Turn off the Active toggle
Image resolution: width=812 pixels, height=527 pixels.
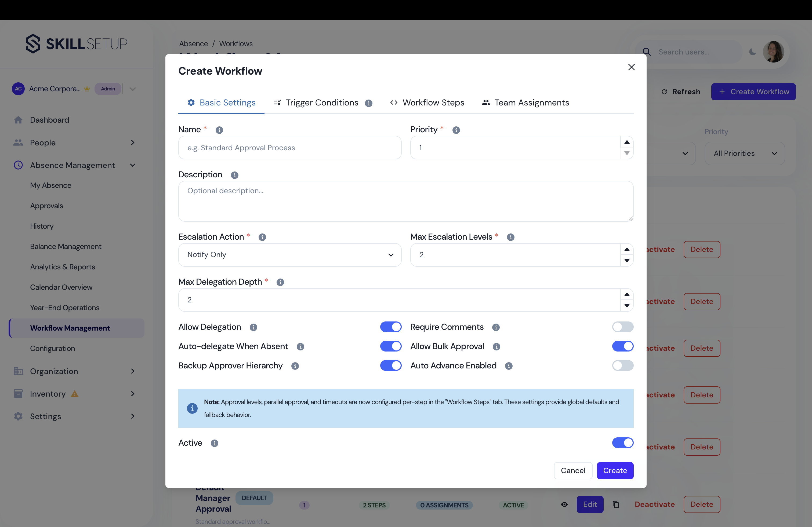tap(622, 443)
